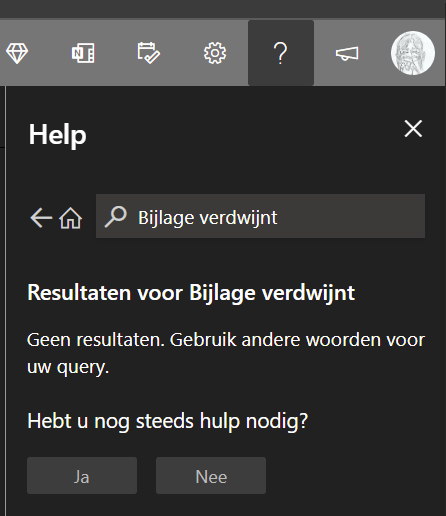Viewport: 446px width, 516px height.
Task: Open the OneNote feed icon
Action: tap(83, 53)
